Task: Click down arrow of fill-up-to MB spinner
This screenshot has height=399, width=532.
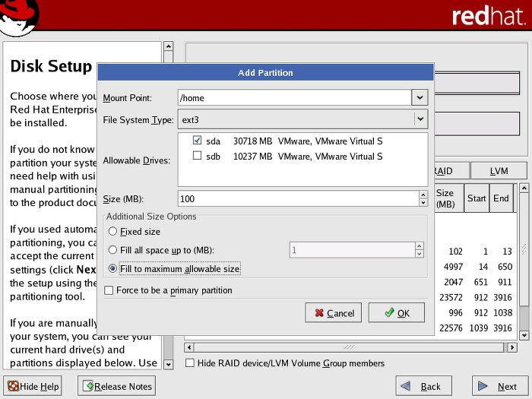Action: [x=420, y=254]
